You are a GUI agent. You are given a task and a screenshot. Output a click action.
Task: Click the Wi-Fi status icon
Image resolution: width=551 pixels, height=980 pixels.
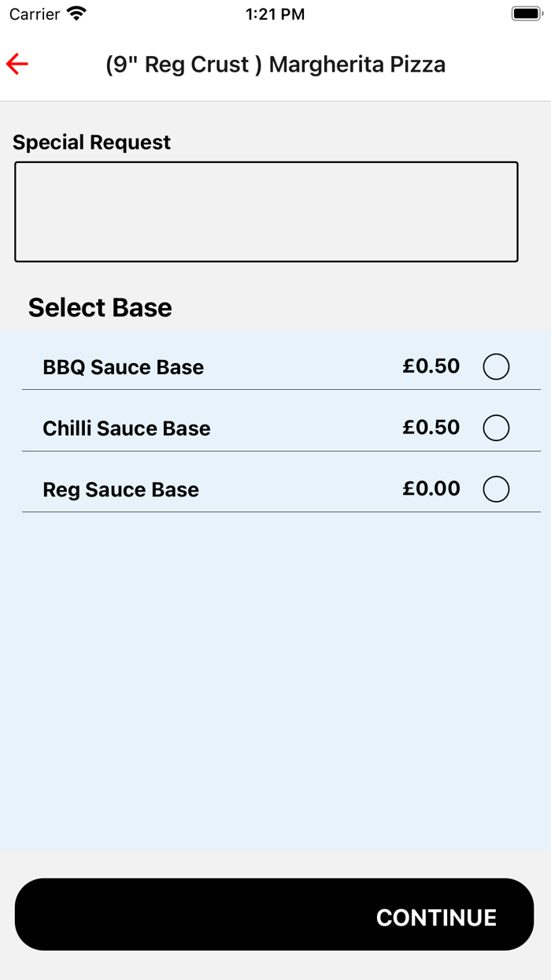coord(76,14)
